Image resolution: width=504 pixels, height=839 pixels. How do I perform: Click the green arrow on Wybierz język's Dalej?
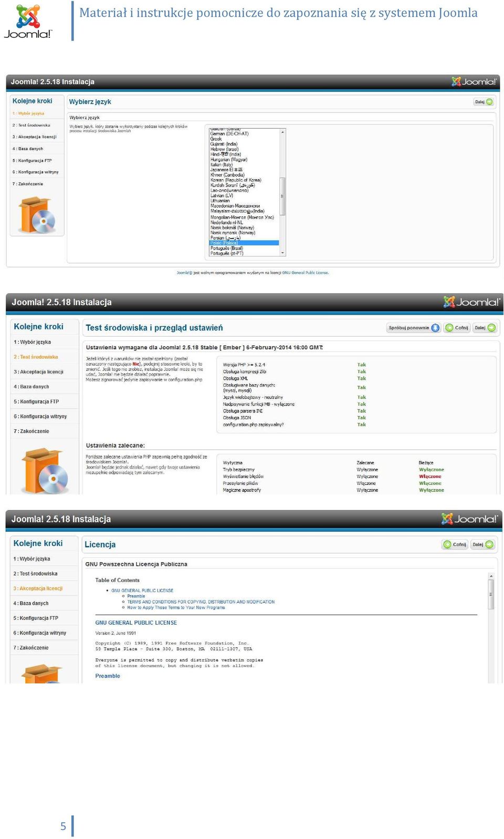pos(489,102)
